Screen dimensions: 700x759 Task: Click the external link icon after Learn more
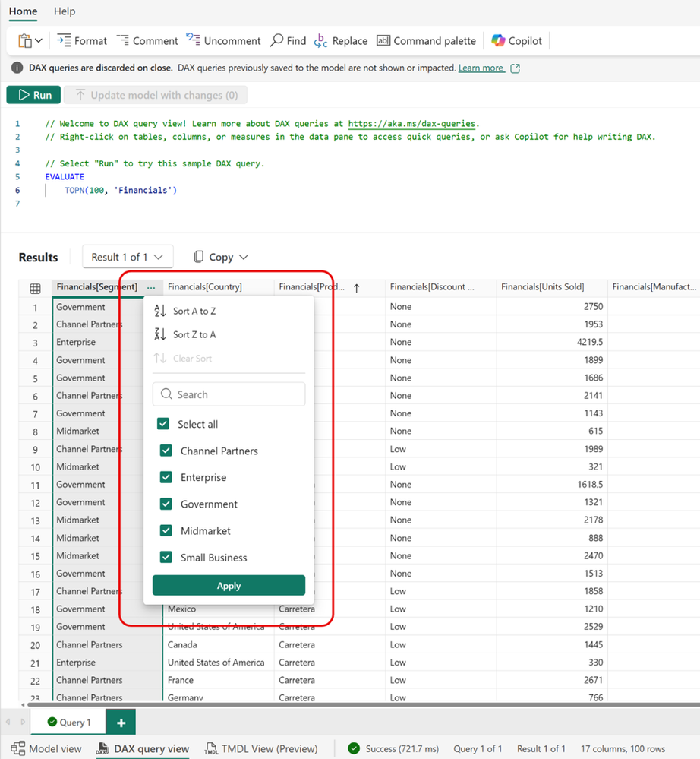[x=516, y=68]
